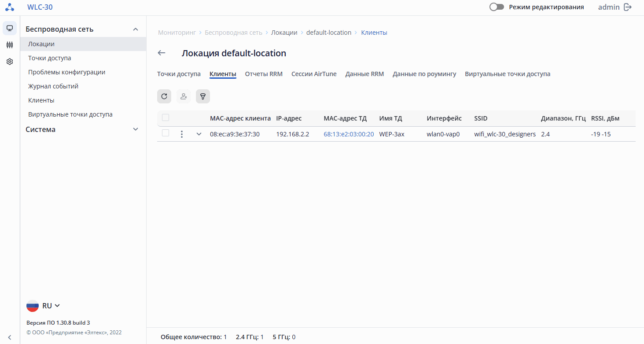
Task: Open Виртуальные точки доступа in the sidebar
Action: 83,114
